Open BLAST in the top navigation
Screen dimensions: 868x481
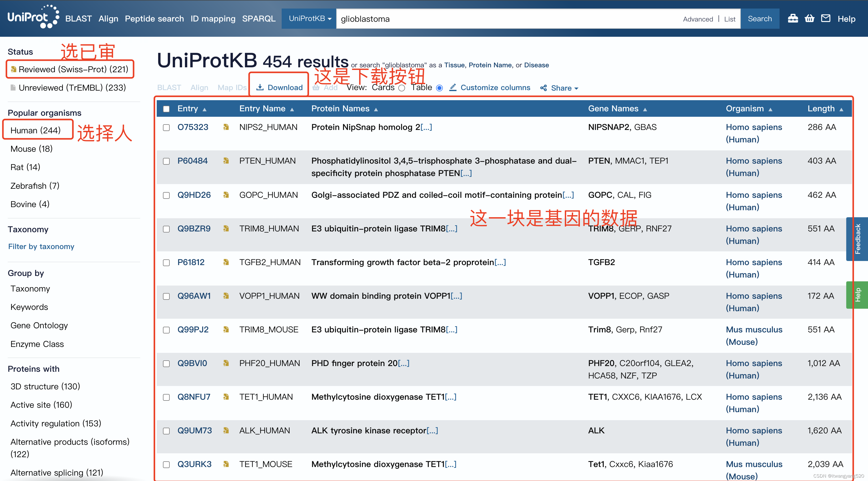click(x=79, y=19)
